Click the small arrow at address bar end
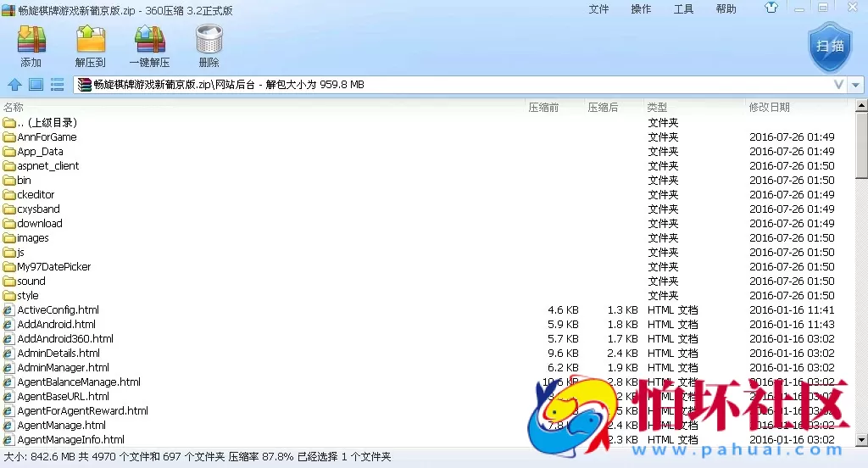This screenshot has width=868, height=468. coord(856,86)
